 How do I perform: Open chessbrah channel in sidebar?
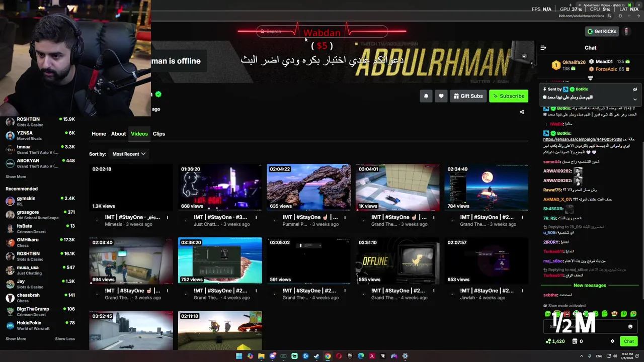40,298
